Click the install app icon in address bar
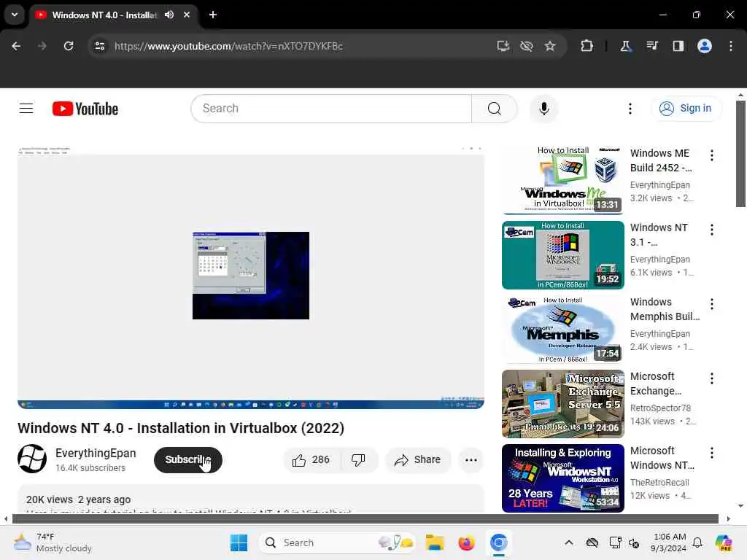Screen dimensions: 747x560 (x=503, y=46)
